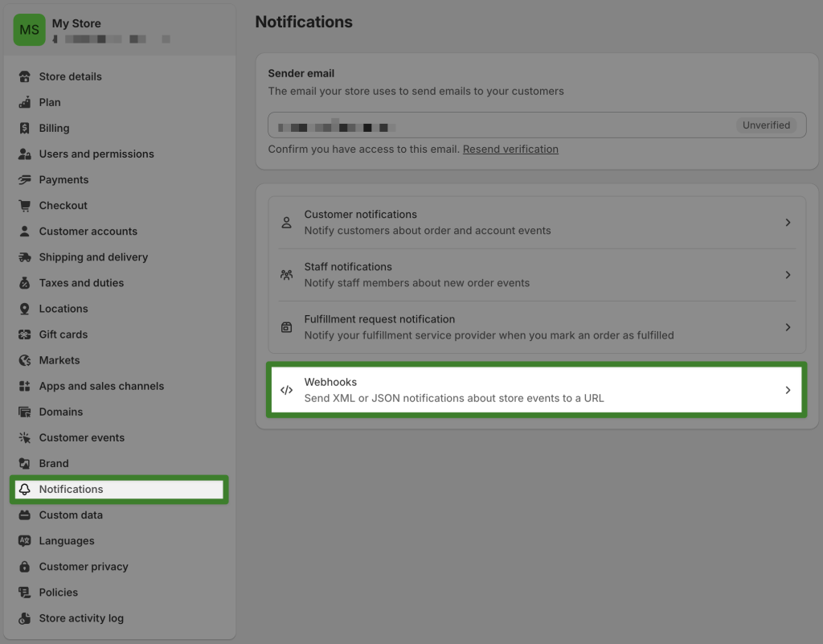Open Domains using its icon
Image resolution: width=823 pixels, height=644 pixels.
coord(23,411)
